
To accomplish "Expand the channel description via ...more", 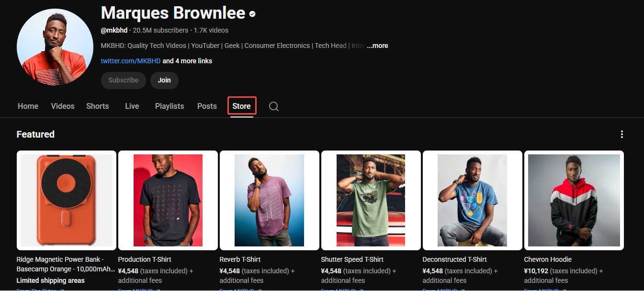I will [x=377, y=46].
